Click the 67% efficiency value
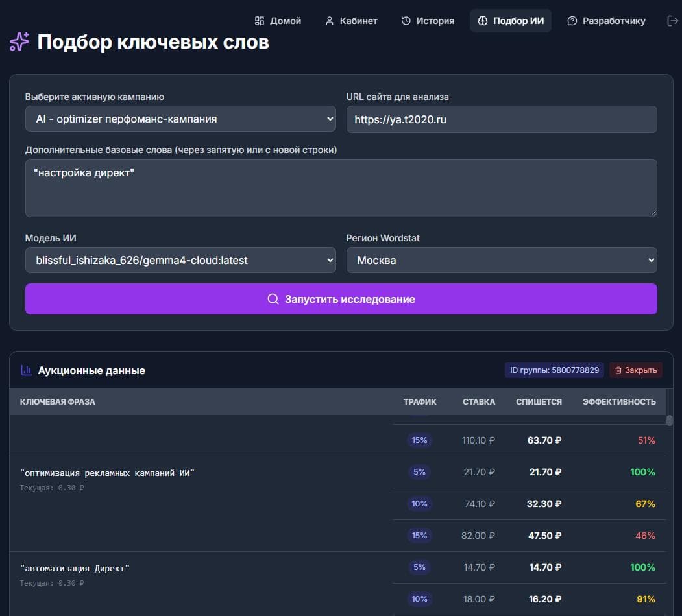Viewport: 682px width, 616px height. point(646,504)
